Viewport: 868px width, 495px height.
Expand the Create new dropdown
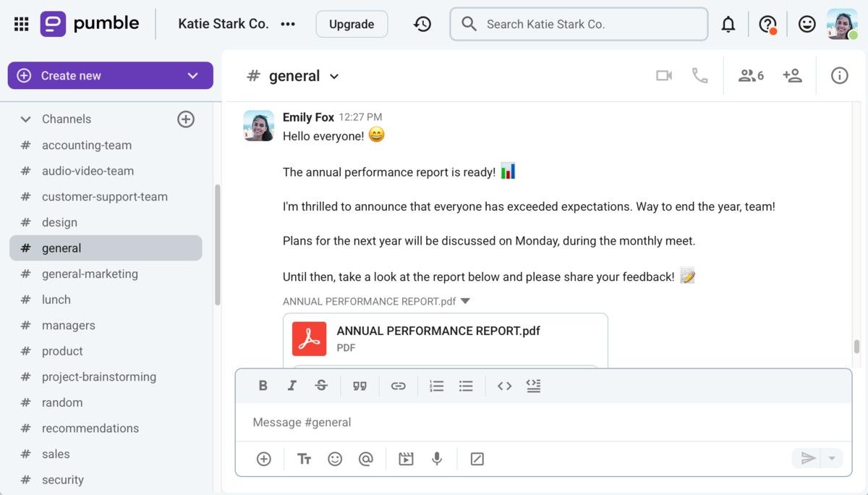[192, 76]
